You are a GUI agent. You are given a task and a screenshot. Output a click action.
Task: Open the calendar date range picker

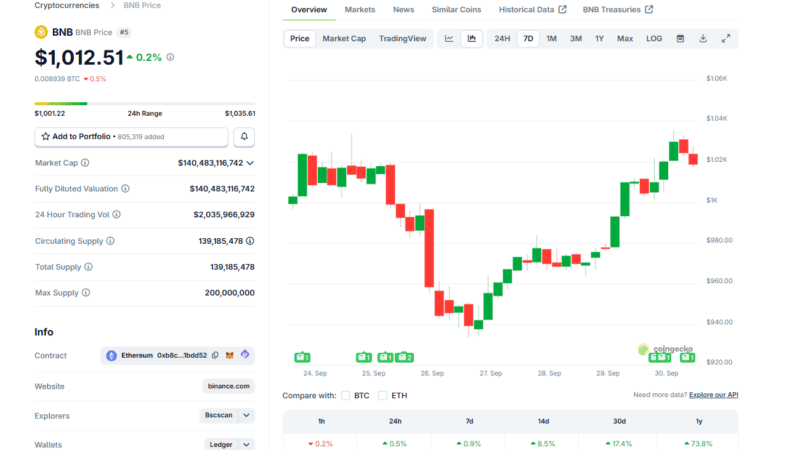coord(680,39)
